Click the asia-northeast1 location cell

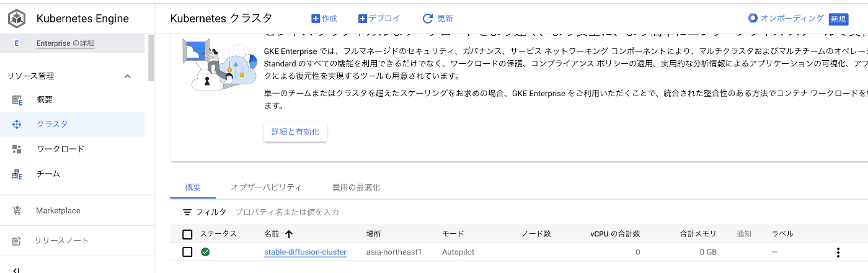tap(394, 253)
